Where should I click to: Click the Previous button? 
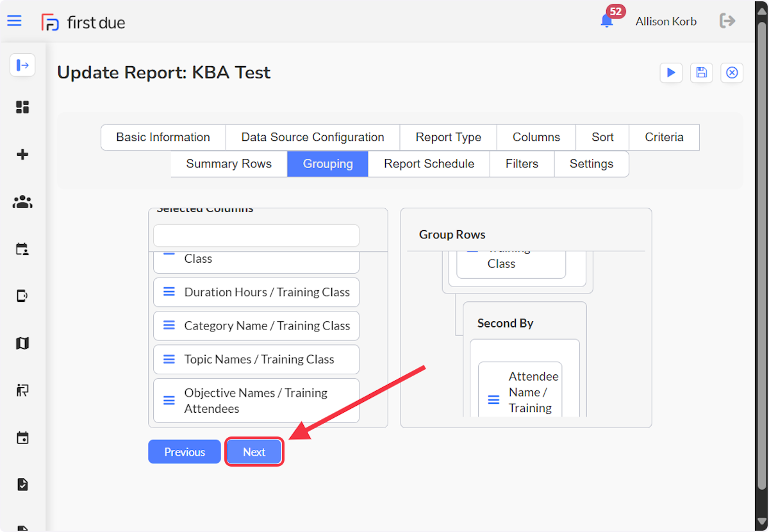(x=185, y=452)
